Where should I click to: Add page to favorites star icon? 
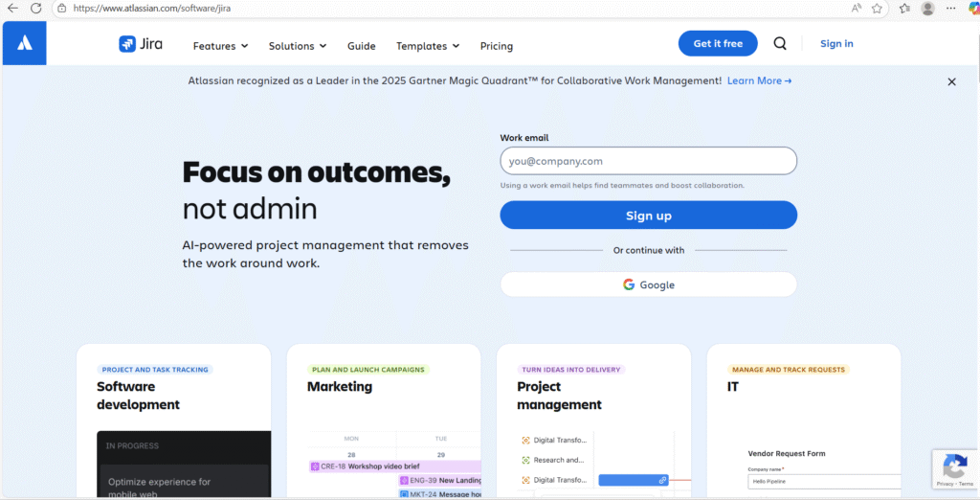[877, 8]
